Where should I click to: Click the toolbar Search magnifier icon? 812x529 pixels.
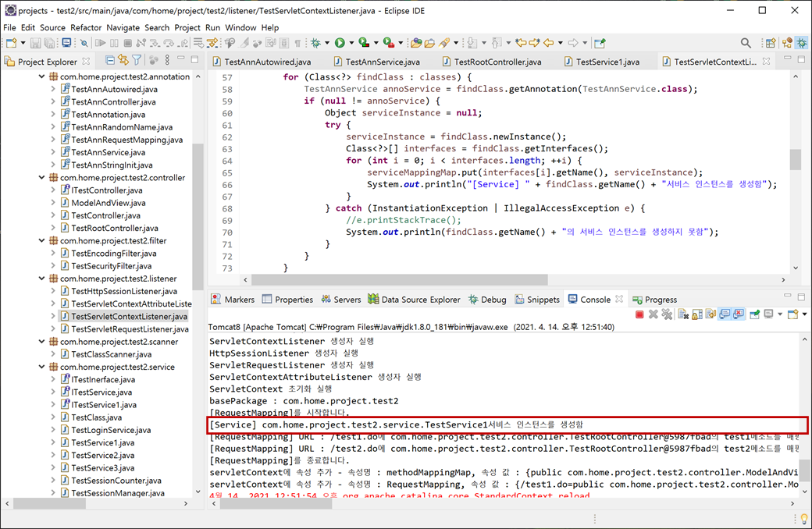[x=746, y=43]
